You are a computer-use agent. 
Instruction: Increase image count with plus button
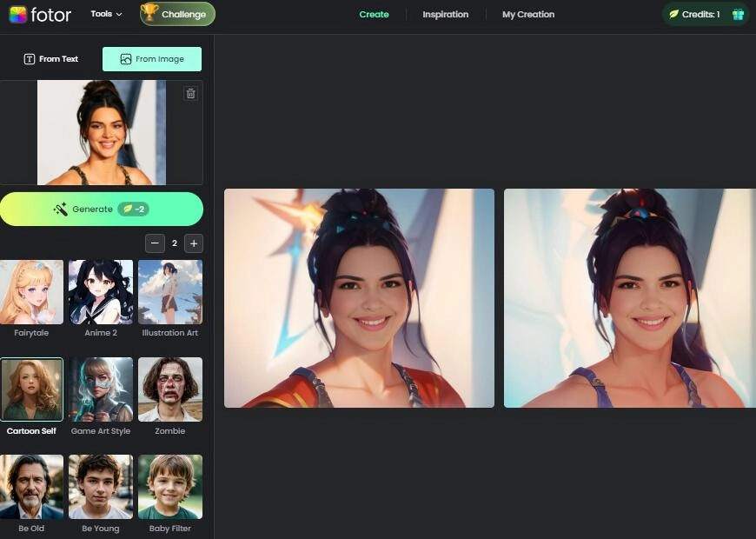[x=194, y=243]
